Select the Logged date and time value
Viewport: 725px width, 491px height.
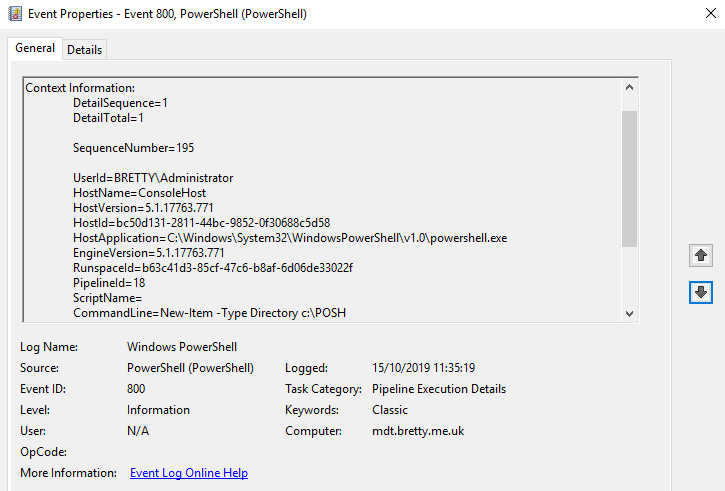pos(423,368)
